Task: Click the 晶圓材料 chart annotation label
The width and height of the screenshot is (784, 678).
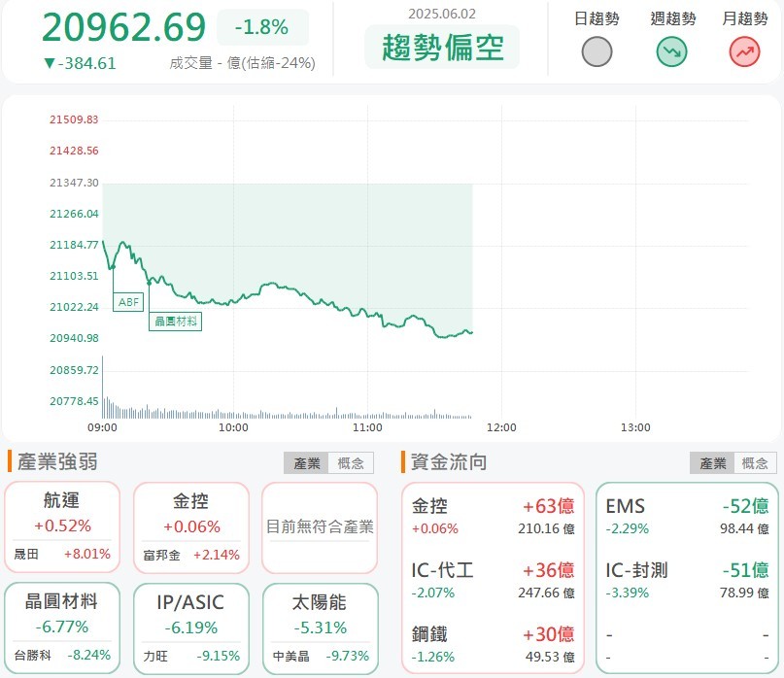Action: click(175, 321)
